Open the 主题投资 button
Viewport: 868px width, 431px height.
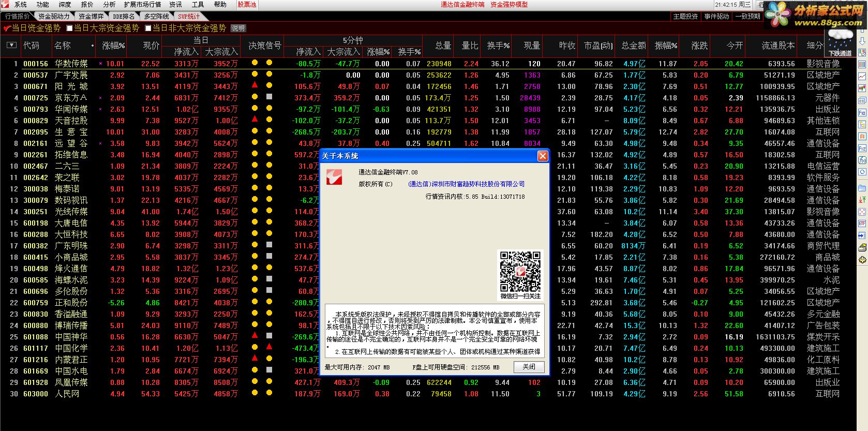[685, 17]
